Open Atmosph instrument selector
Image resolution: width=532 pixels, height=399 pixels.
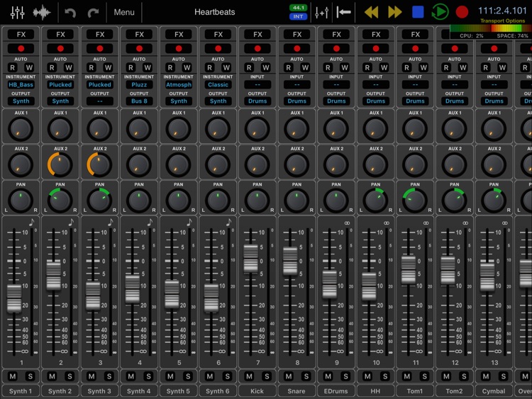click(179, 84)
